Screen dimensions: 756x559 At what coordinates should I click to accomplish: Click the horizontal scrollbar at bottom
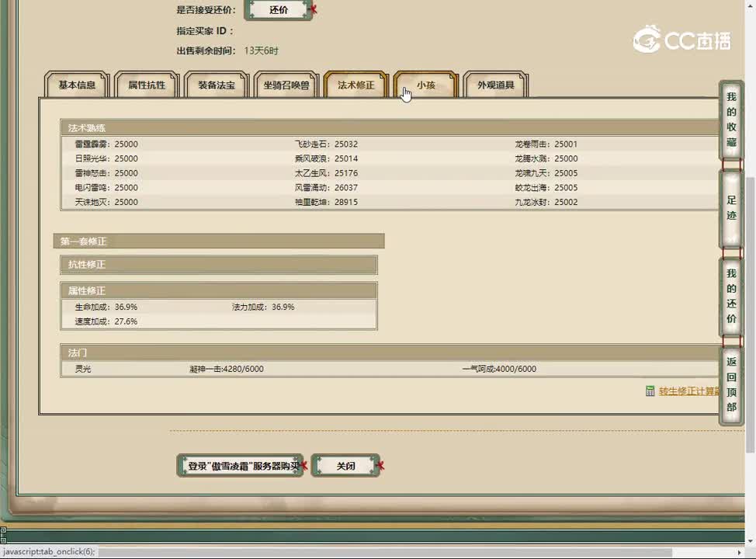(386, 552)
